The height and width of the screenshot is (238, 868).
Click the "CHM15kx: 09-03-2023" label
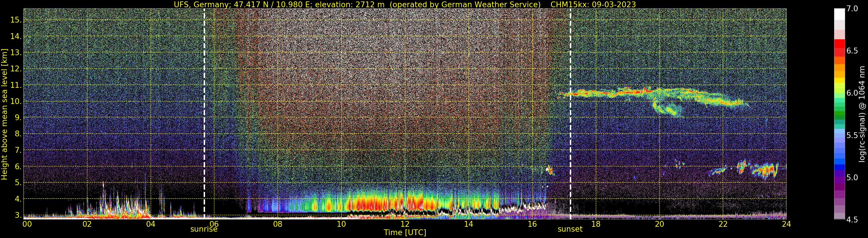point(593,4)
